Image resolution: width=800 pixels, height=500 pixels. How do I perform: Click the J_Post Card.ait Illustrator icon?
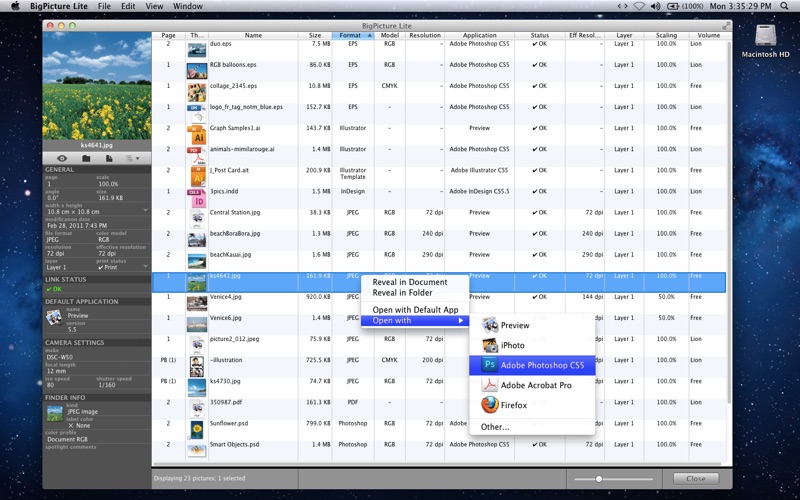pyautogui.click(x=197, y=177)
